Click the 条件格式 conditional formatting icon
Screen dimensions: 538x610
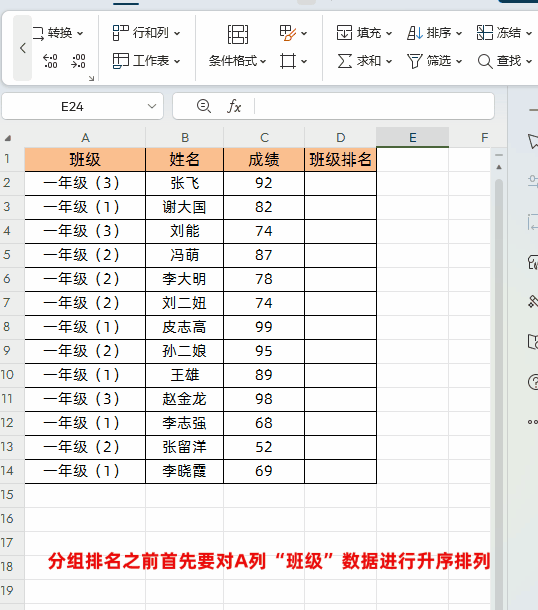pyautogui.click(x=238, y=35)
